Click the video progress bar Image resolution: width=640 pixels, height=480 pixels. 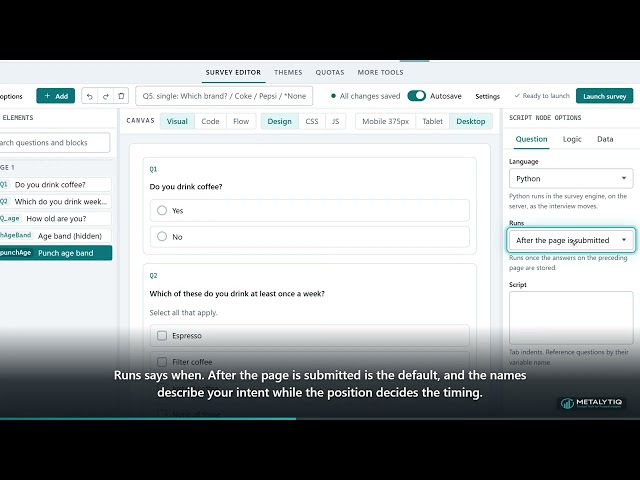(x=320, y=418)
